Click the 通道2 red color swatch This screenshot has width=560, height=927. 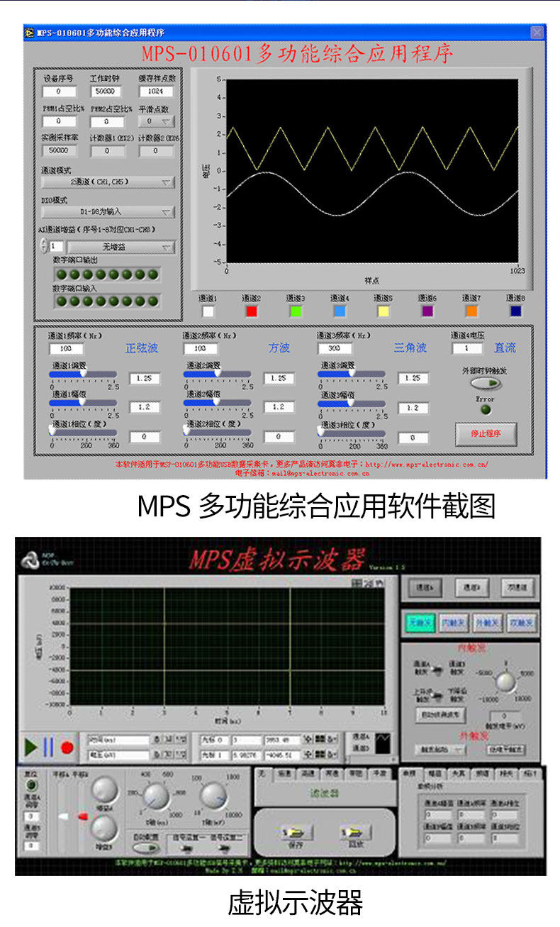point(252,311)
